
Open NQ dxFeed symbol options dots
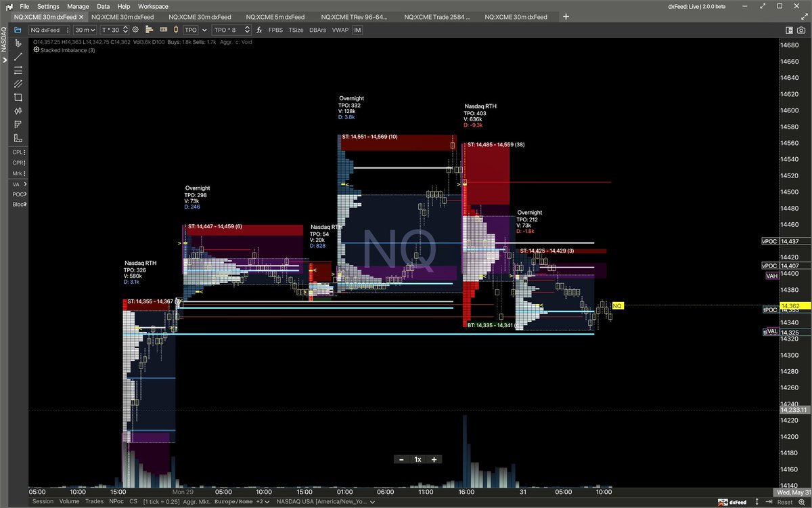coord(68,30)
